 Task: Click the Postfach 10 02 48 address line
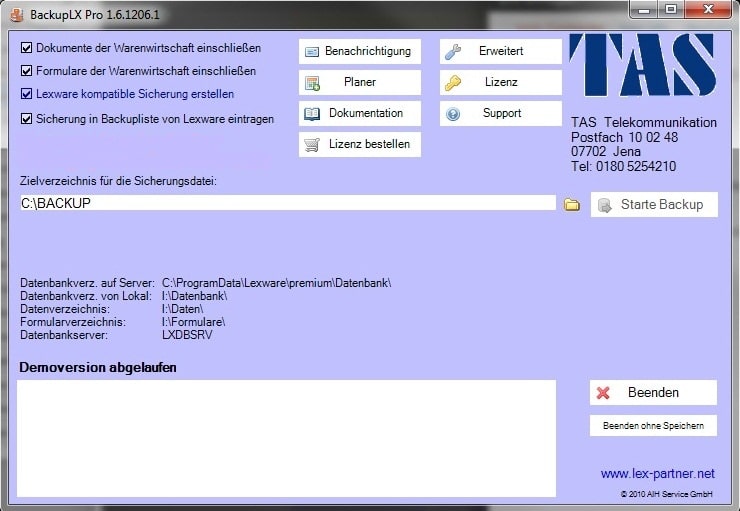(624, 137)
